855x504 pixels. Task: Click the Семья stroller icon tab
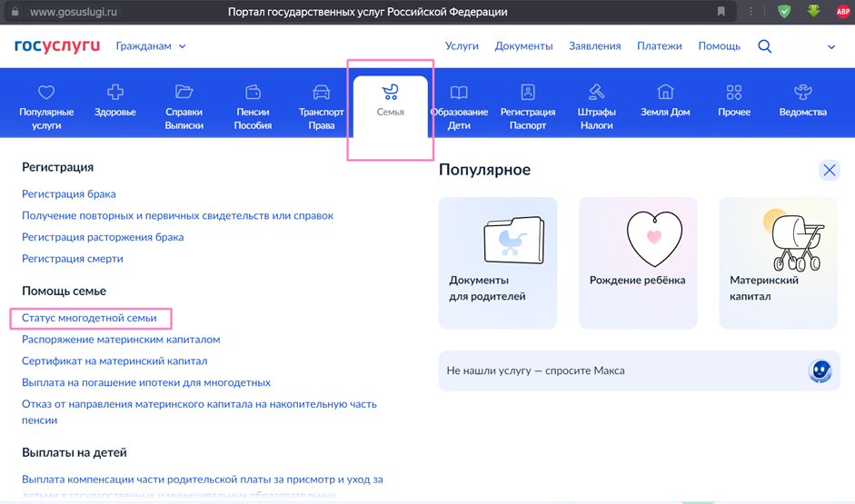pos(391,92)
